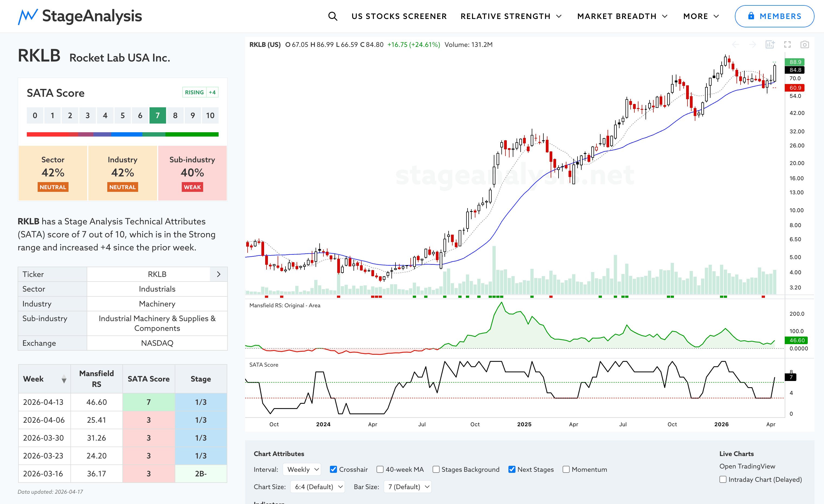Screen dimensions: 824x504
Task: Open the Market Breadth menu
Action: (622, 16)
